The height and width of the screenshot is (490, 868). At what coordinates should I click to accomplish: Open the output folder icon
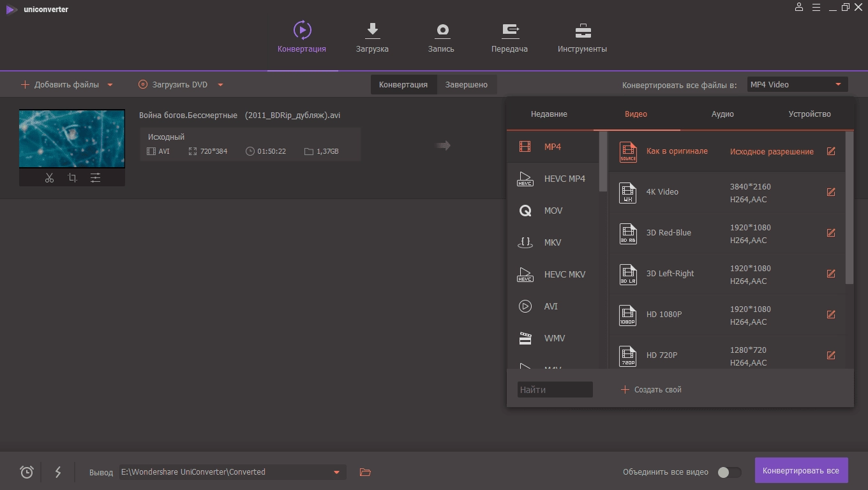(365, 472)
